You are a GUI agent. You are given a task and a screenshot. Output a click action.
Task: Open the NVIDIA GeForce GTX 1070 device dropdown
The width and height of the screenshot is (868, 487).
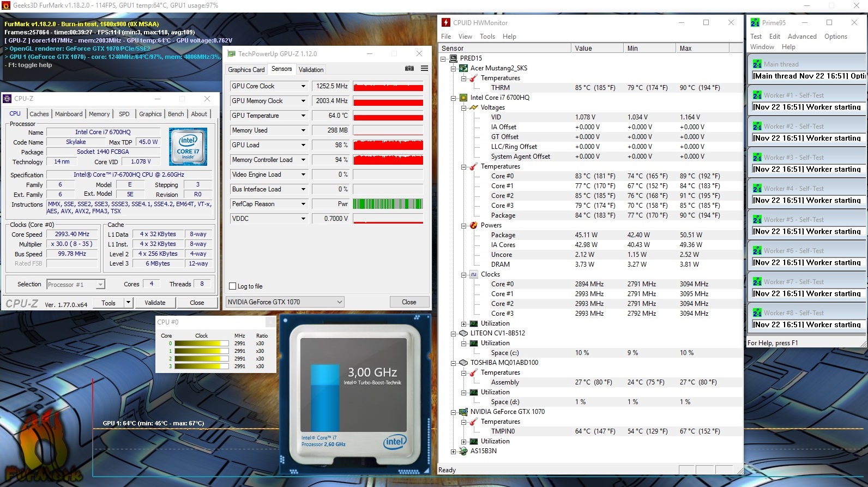[339, 302]
